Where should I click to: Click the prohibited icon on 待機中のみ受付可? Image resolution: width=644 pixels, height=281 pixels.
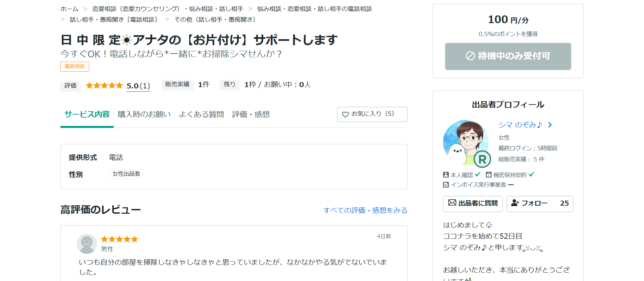click(x=470, y=56)
